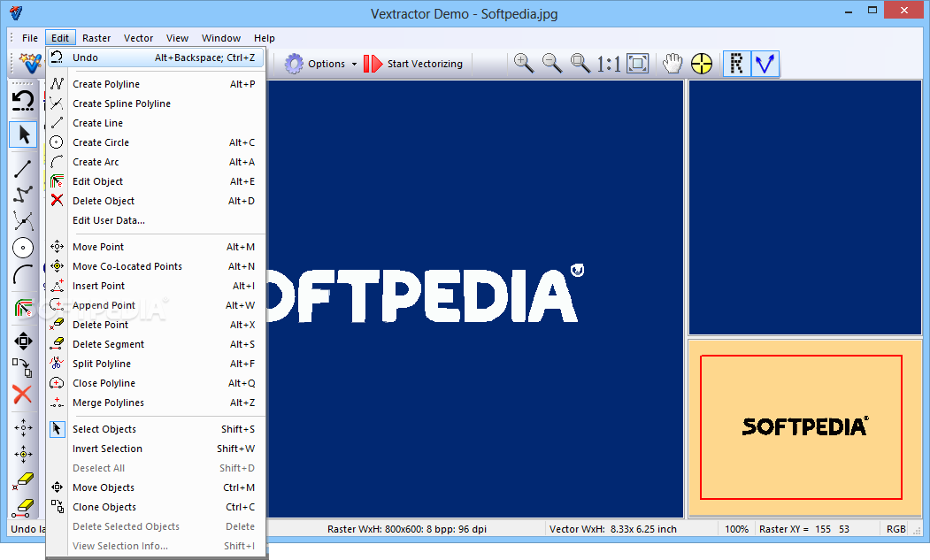930x560 pixels.
Task: Click the Zoom In magnifier icon
Action: coord(523,63)
